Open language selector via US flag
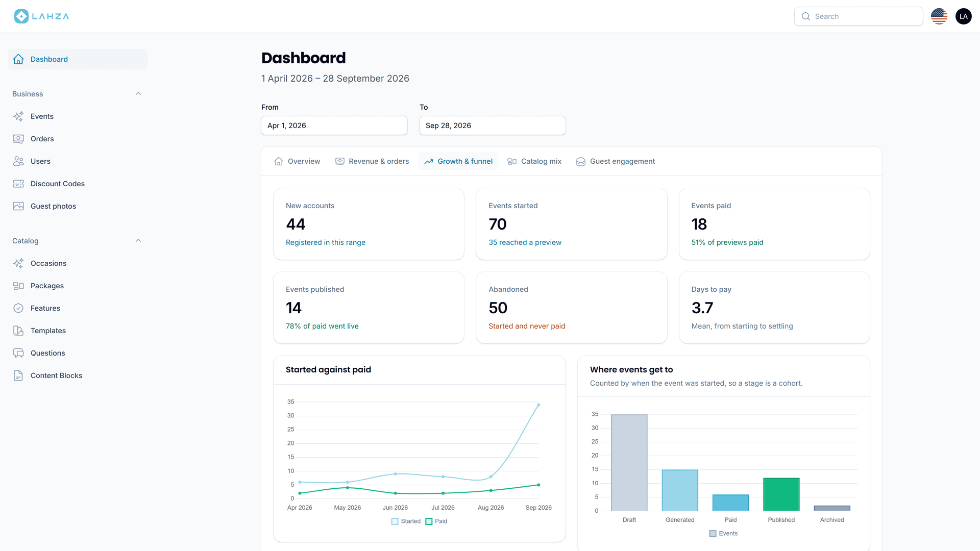The image size is (980, 551). [x=939, y=16]
